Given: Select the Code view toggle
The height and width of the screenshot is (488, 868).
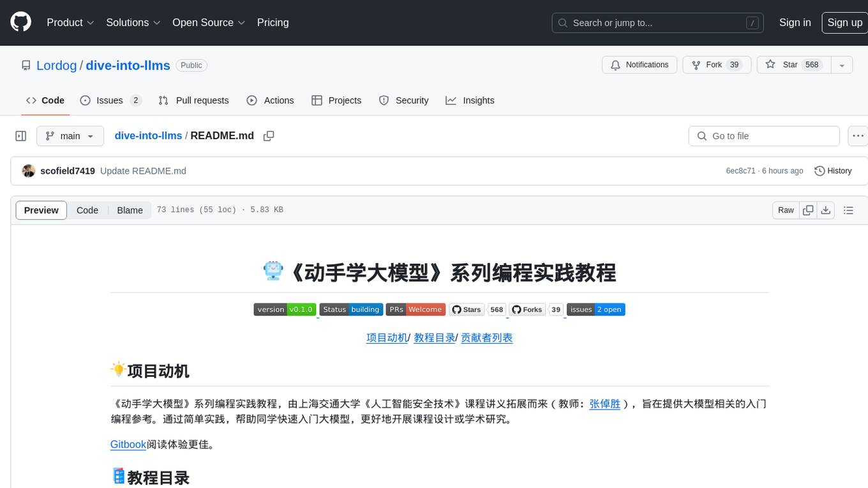Looking at the screenshot, I should click(x=87, y=210).
